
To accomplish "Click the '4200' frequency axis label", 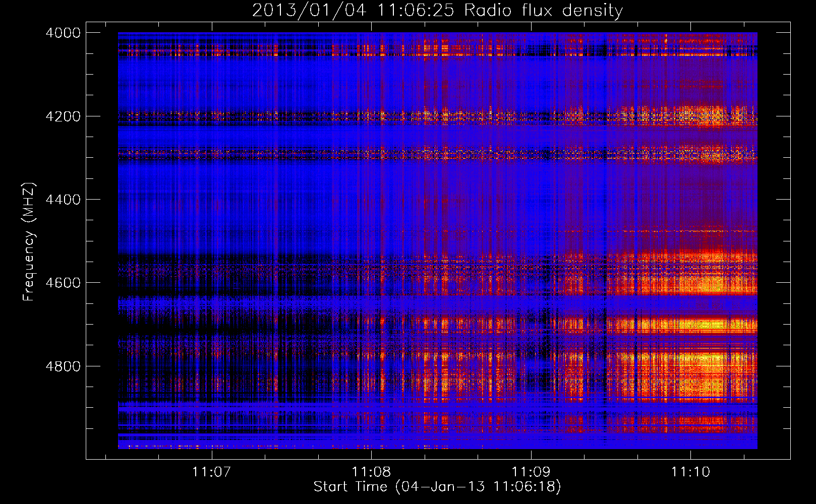I will click(x=63, y=116).
